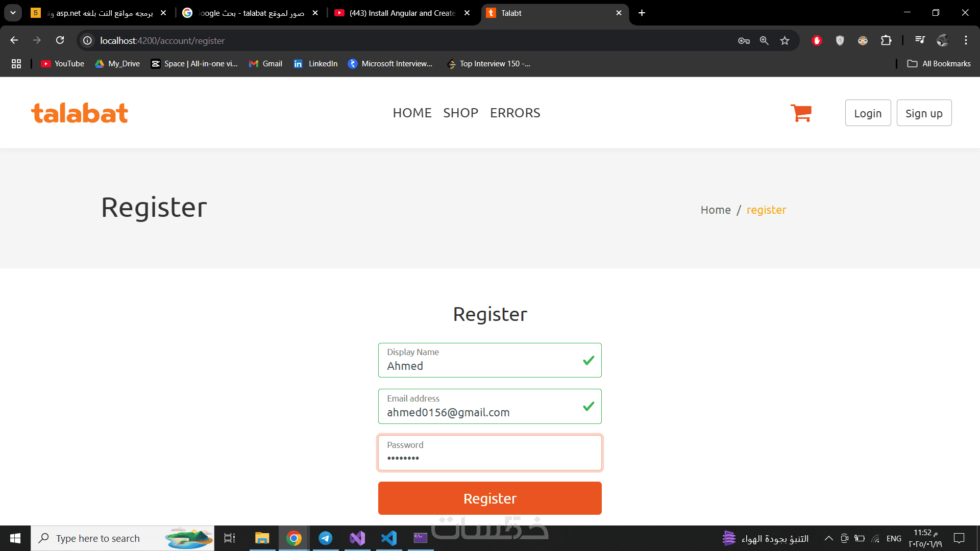The width and height of the screenshot is (980, 551).
Task: Reload the current page
Action: (x=60, y=40)
